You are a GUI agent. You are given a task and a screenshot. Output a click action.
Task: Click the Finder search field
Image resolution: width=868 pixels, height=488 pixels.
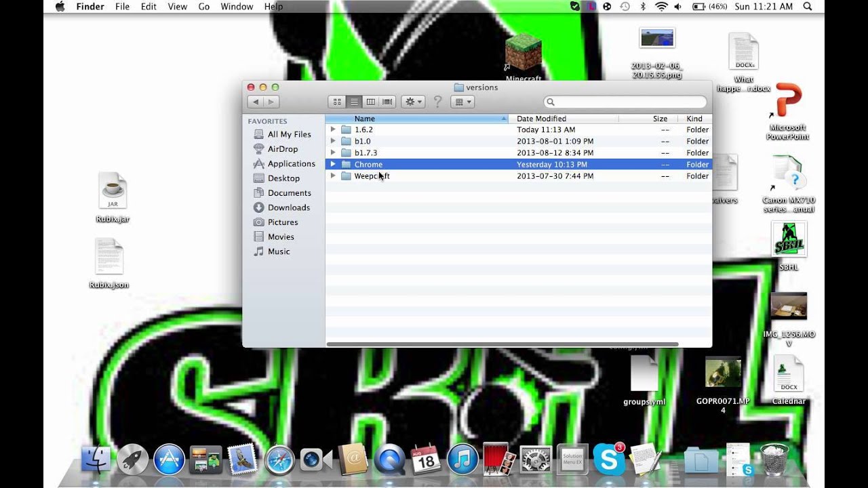click(x=625, y=102)
